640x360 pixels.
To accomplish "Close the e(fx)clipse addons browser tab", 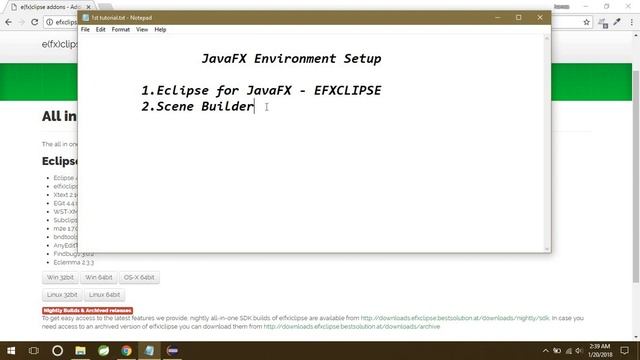I will pos(88,7).
